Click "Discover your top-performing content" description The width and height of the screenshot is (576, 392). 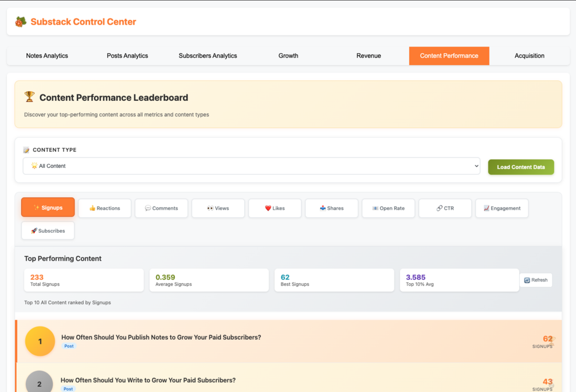coord(116,115)
